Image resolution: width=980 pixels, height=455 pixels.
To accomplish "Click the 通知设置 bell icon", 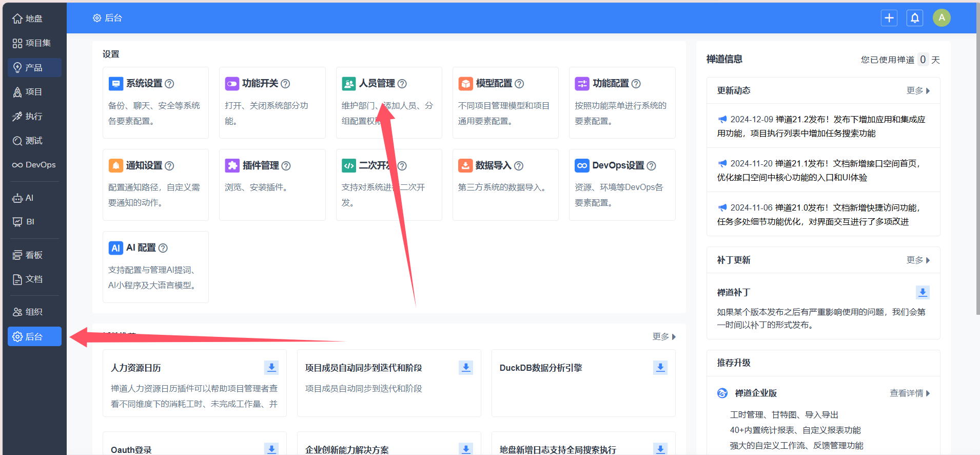I will click(x=116, y=165).
